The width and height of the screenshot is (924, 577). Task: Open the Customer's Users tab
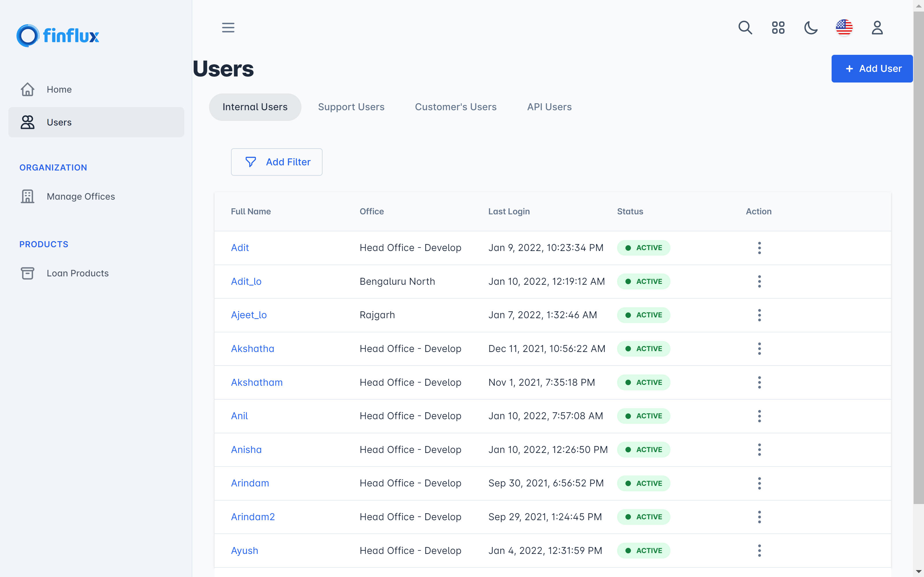456,107
